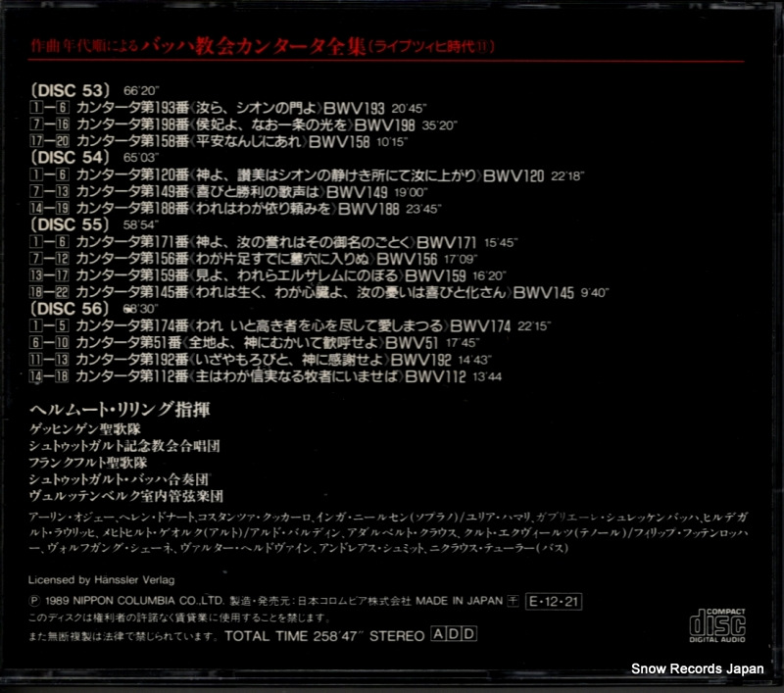Screen dimensions: 784x693
Task: Click the BWV112 cantata row
Action: coord(266,376)
